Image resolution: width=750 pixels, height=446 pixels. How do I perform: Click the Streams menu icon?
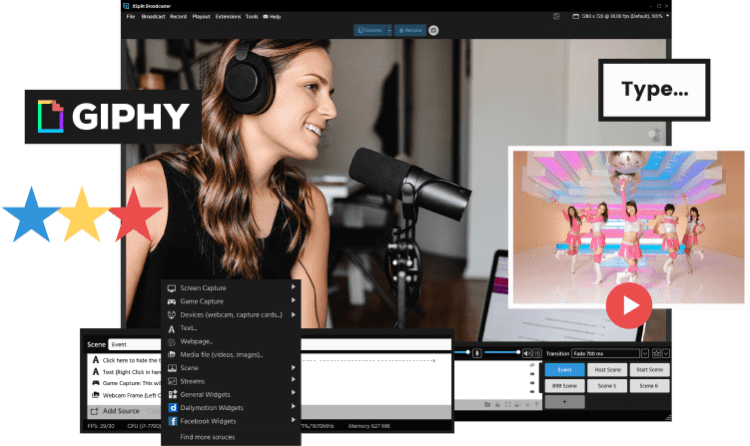[x=172, y=381]
